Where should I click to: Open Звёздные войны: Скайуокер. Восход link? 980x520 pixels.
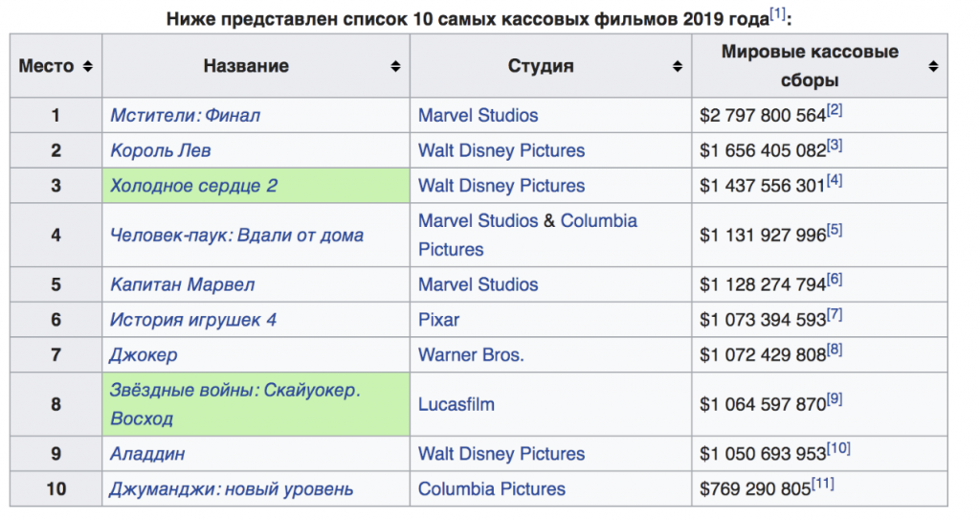[234, 390]
